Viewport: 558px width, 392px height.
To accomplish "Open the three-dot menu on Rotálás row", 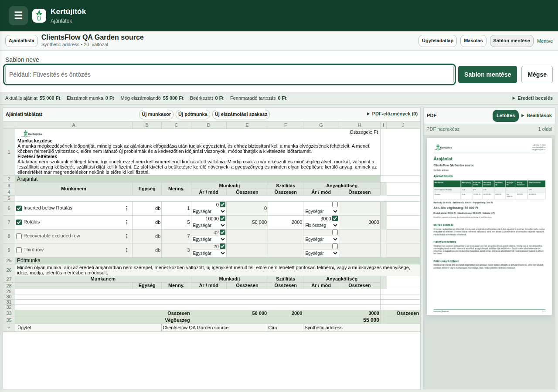I will pos(127,222).
